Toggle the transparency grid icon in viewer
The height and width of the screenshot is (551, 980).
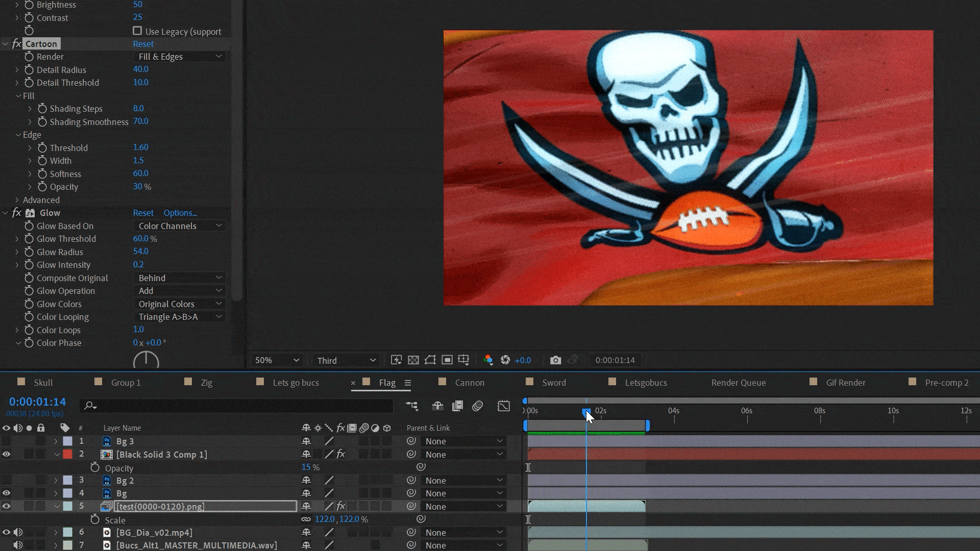[x=413, y=360]
